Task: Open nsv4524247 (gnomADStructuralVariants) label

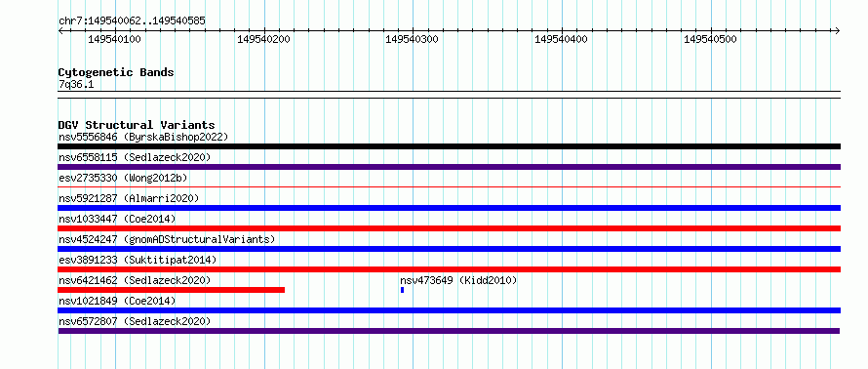Action: tap(167, 239)
